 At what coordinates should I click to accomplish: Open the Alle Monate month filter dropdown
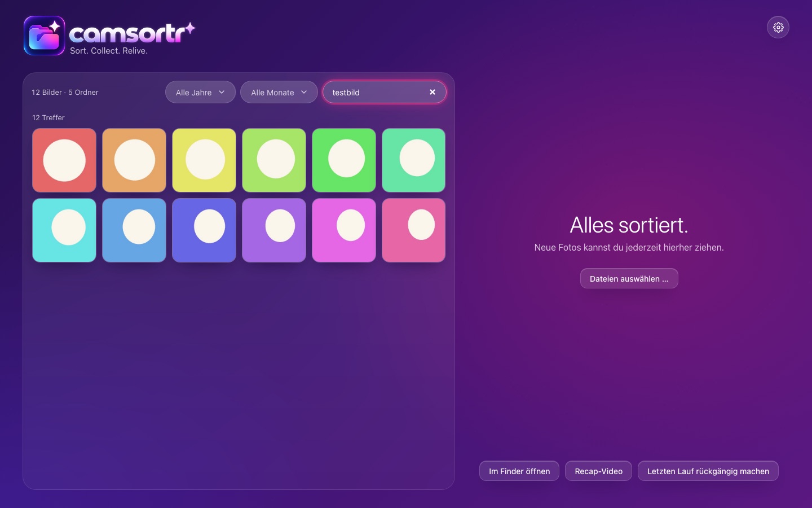tap(279, 92)
